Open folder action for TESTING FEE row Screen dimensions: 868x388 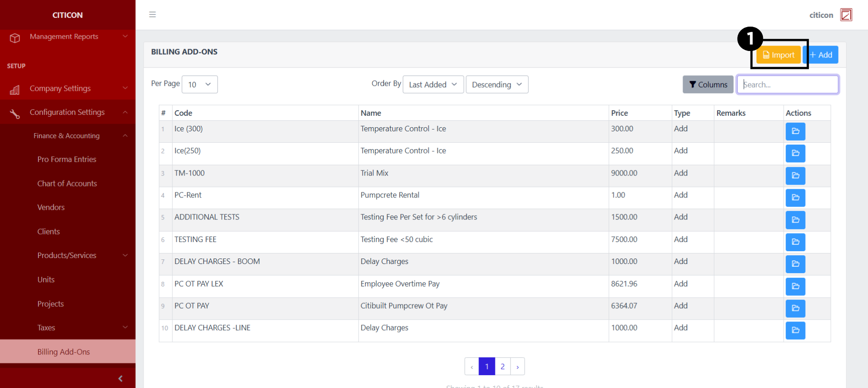(795, 242)
